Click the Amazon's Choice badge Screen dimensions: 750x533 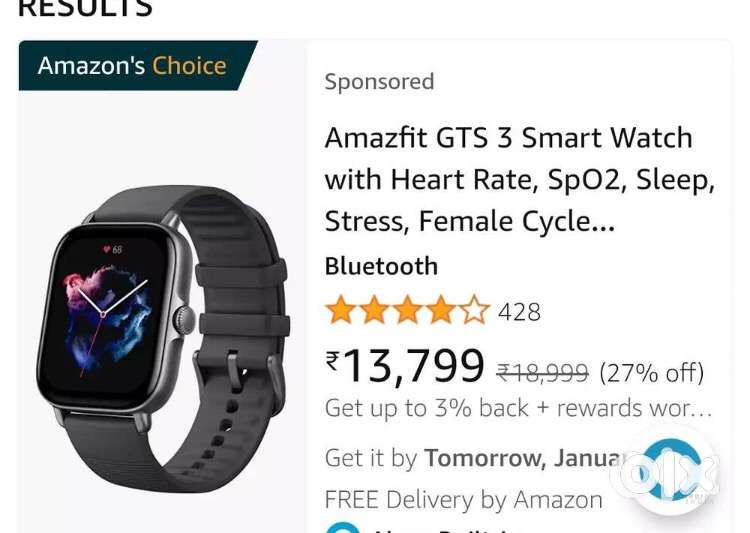(x=138, y=66)
